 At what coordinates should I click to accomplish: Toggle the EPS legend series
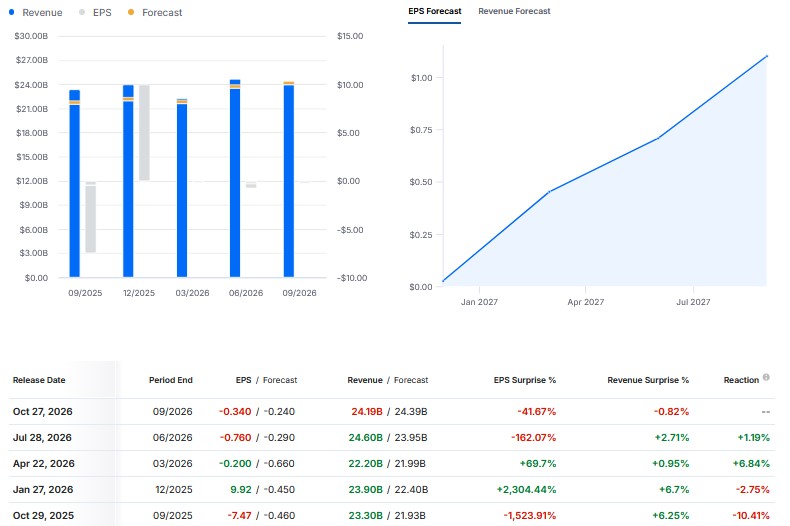96,13
